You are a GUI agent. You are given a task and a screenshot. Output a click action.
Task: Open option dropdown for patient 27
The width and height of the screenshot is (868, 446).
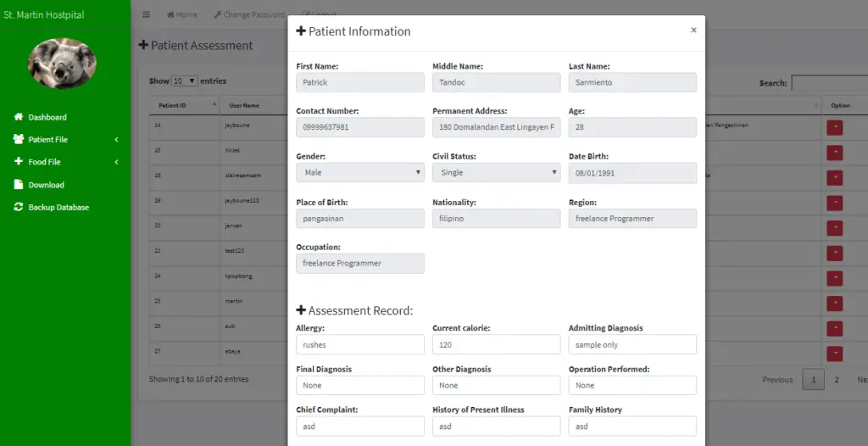pyautogui.click(x=835, y=354)
